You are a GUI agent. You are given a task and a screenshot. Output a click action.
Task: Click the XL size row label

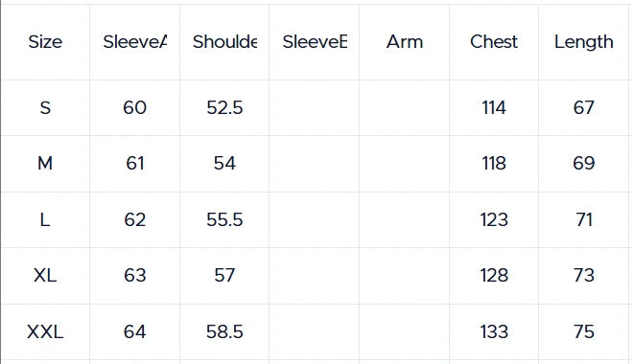[45, 276]
